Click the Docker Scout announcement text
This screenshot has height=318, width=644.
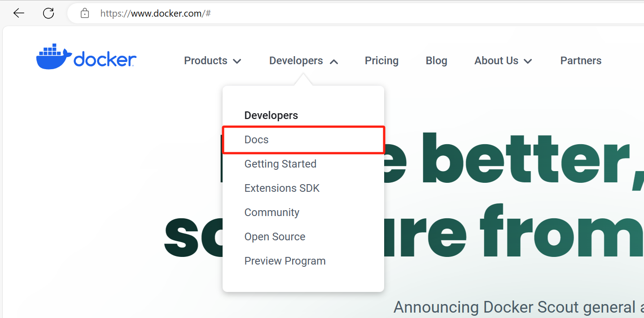519,308
